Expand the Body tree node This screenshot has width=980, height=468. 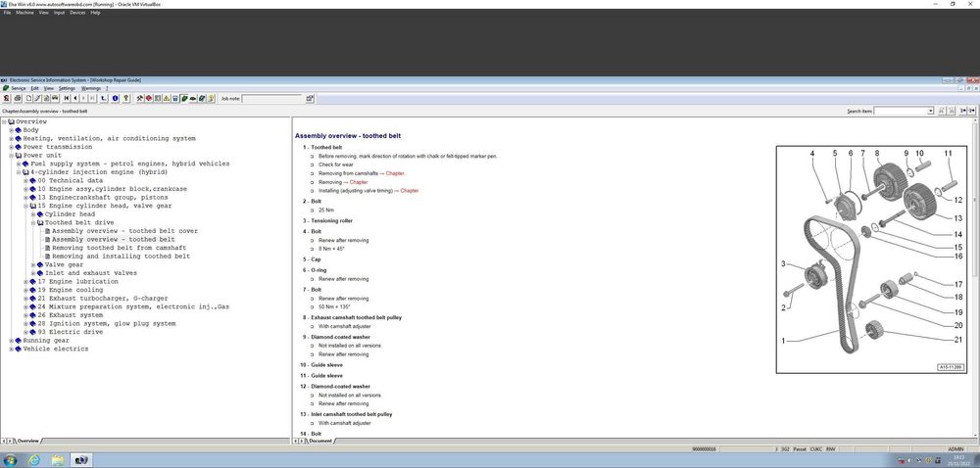[x=11, y=130]
